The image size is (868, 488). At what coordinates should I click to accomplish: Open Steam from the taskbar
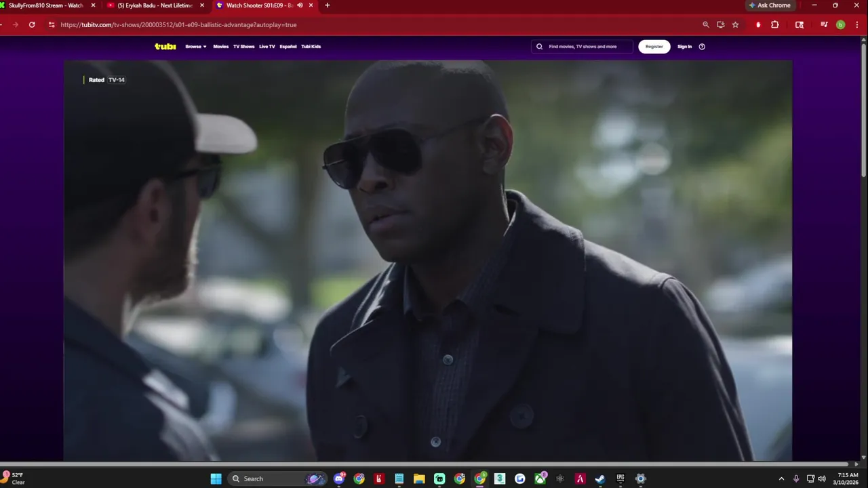point(600,479)
